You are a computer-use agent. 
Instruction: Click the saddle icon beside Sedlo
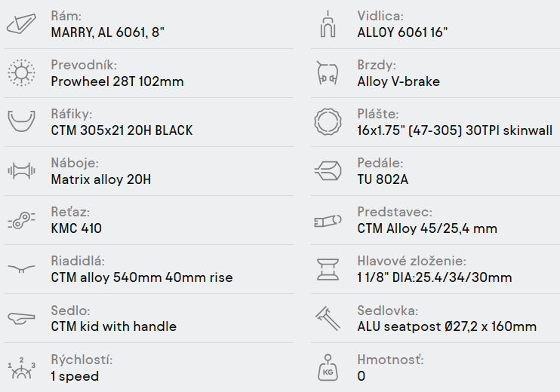coord(21,318)
